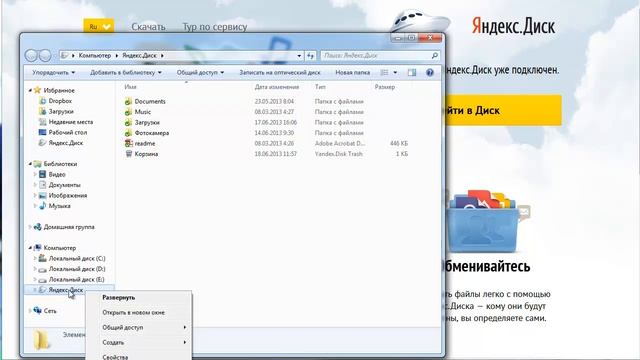This screenshot has width=640, height=360.
Task: Open the Ru language dropdown
Action: coord(99,27)
